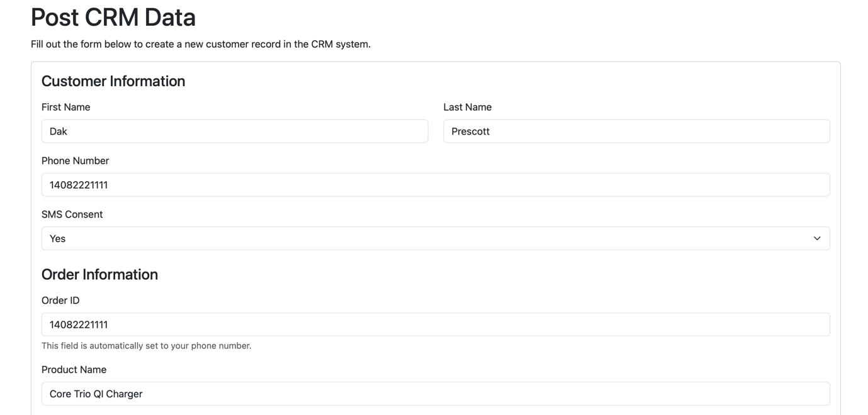Click into the Phone Number input box
This screenshot has height=415, width=868.
(434, 185)
